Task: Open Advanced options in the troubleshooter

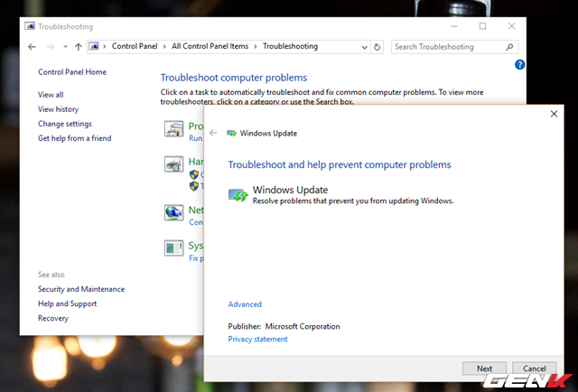Action: 245,304
